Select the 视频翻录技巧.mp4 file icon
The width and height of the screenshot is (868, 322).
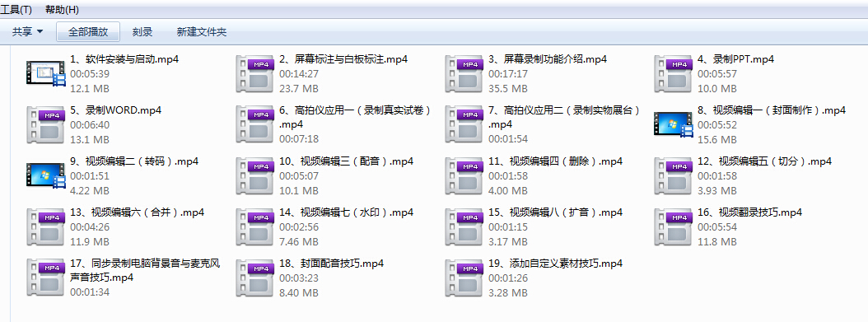coord(673,226)
